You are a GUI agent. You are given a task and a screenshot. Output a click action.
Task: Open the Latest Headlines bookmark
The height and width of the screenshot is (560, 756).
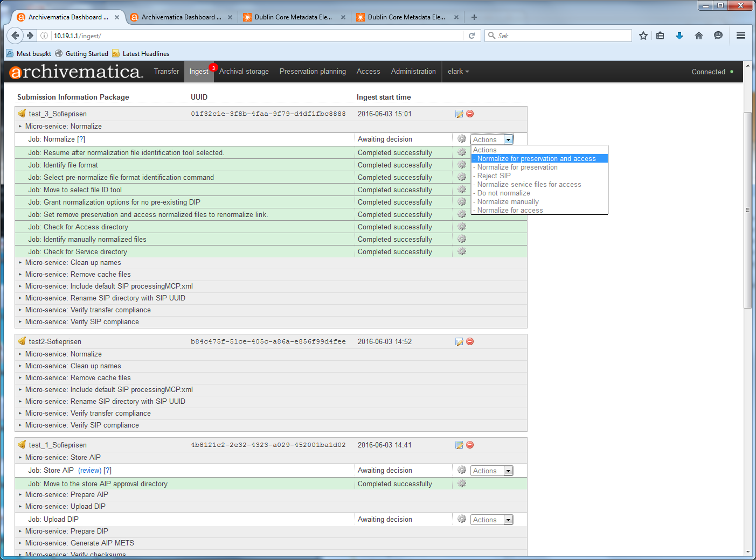[x=141, y=54]
